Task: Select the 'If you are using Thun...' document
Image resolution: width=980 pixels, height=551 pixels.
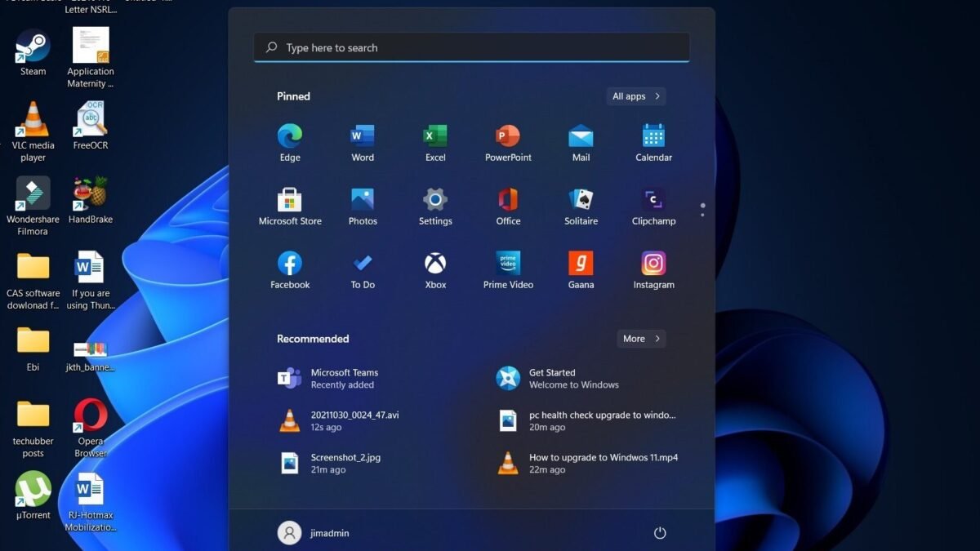Action: click(x=91, y=280)
